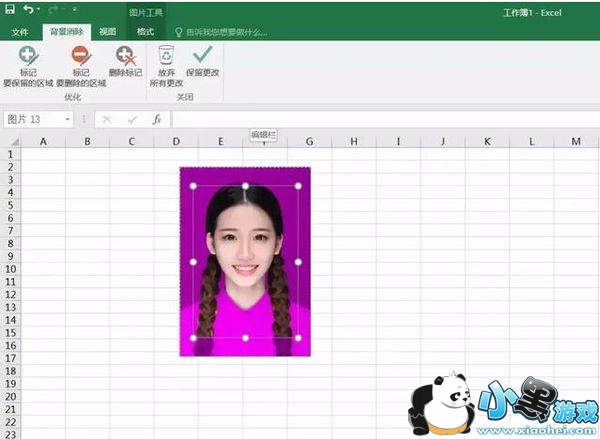Select row 5 header
Viewport: 600px width, 439px height.
tap(10, 205)
